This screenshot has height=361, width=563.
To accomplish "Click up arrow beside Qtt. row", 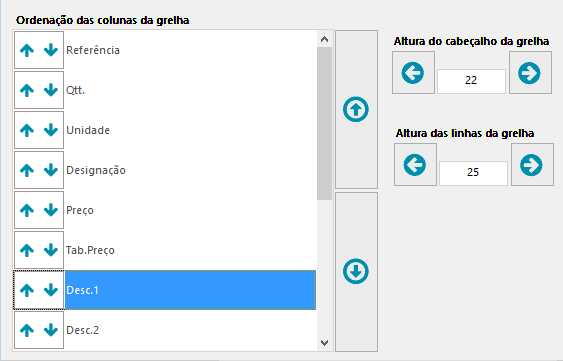I will click(x=27, y=90).
